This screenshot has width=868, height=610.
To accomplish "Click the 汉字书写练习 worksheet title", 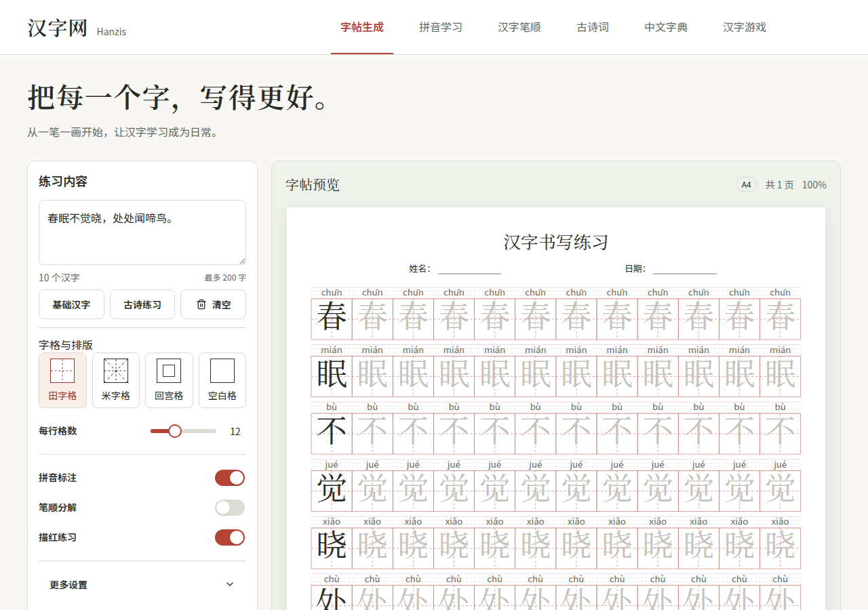I will (x=556, y=242).
